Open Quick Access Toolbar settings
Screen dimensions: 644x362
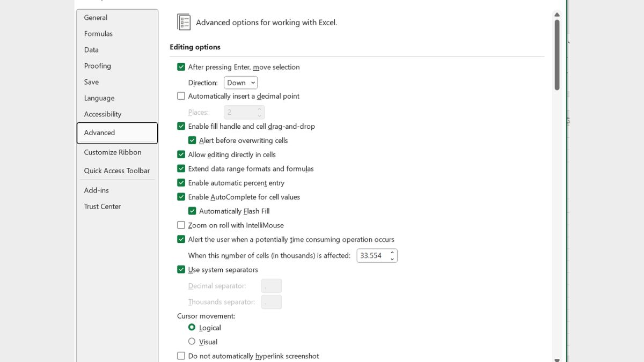117,171
